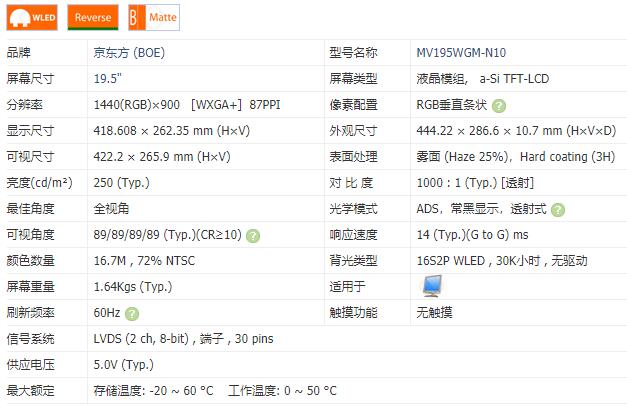The width and height of the screenshot is (627, 406).
Task: Open the MV195WGM-N10 model link
Action: click(461, 53)
